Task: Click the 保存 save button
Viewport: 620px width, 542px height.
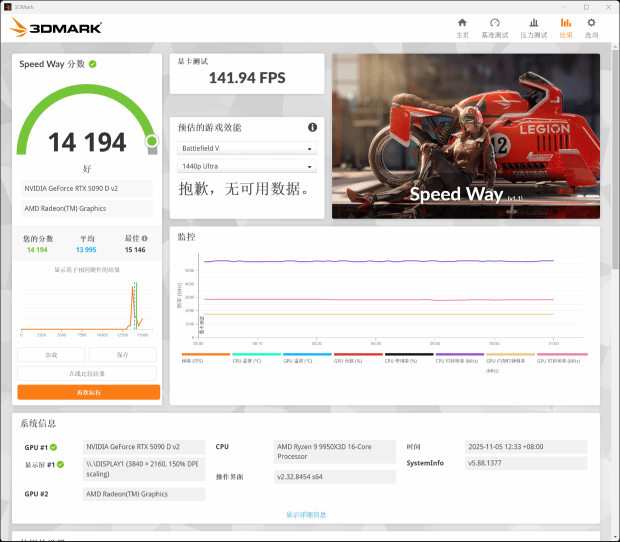Action: click(123, 355)
